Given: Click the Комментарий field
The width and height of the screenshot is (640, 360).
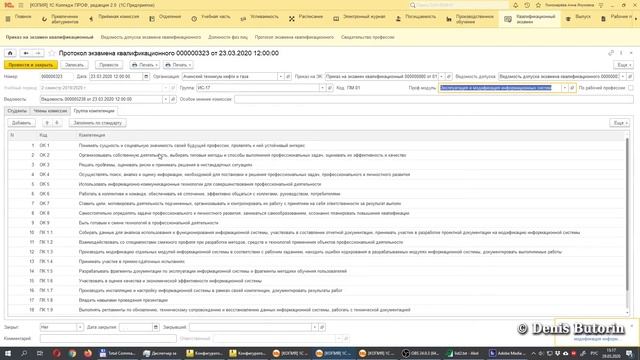Looking at the screenshot, I should [x=108, y=338].
